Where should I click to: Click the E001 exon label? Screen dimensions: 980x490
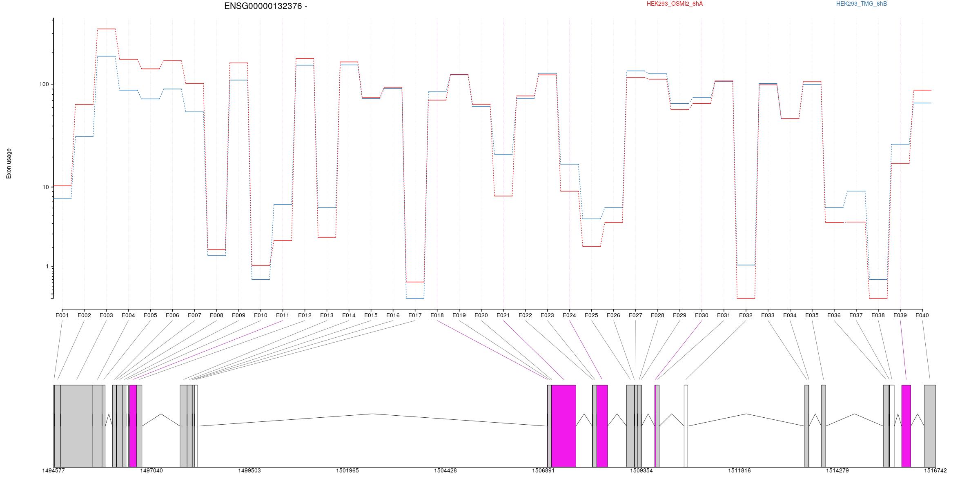coord(62,315)
